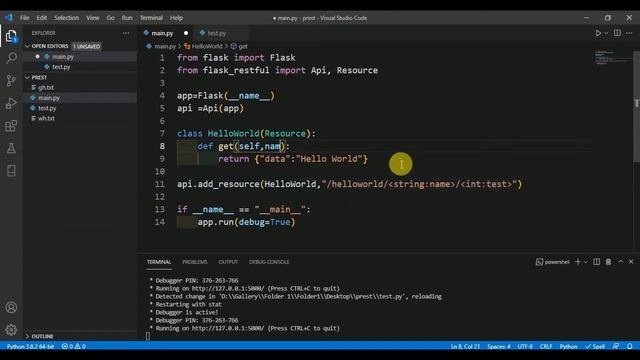Add a new terminal with plus icon
Image resolution: width=640 pixels, height=360 pixels.
[578, 262]
